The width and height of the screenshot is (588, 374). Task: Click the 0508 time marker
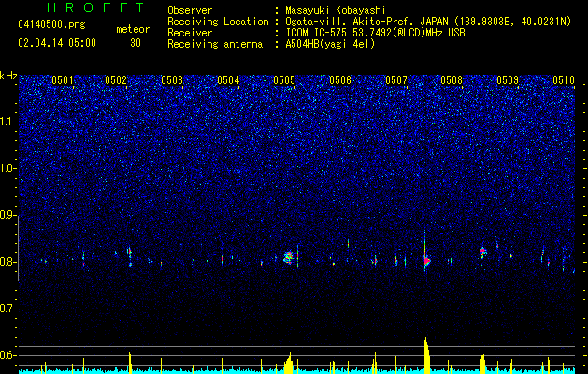(452, 80)
